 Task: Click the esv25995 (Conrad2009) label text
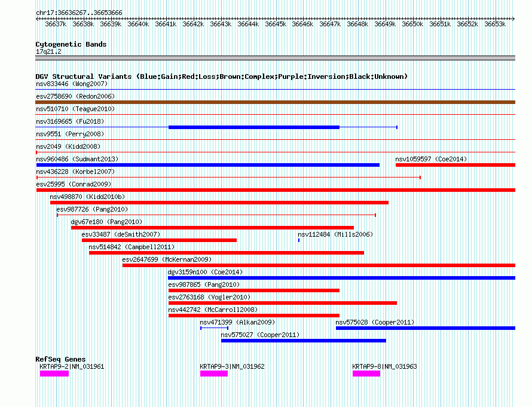74,184
